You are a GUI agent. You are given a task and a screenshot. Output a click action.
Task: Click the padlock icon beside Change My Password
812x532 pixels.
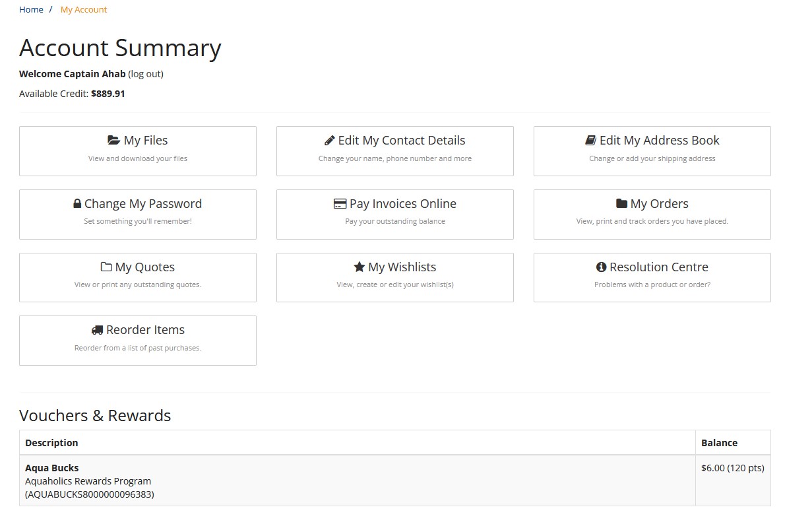click(x=77, y=204)
